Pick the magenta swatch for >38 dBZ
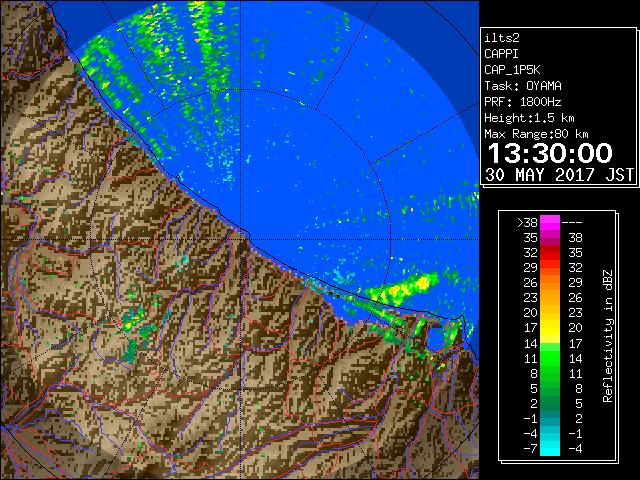The width and height of the screenshot is (640, 480). tap(550, 223)
